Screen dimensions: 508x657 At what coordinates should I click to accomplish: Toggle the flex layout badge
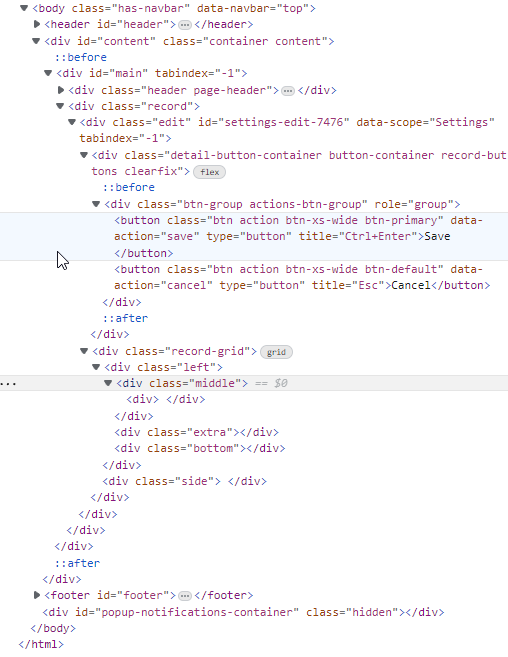[210, 172]
